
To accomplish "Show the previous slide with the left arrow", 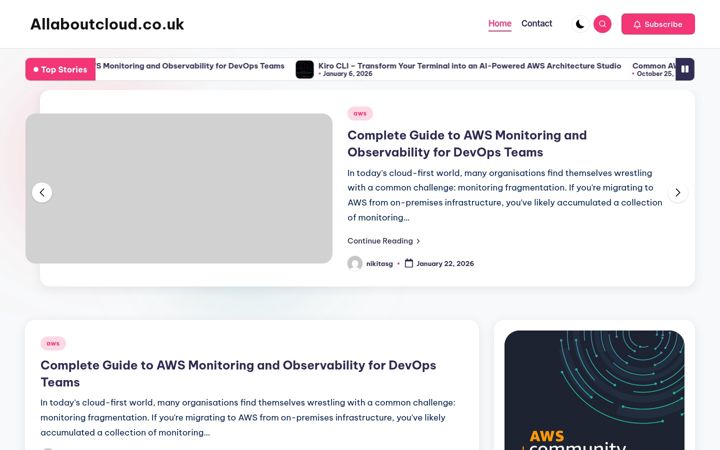I will click(42, 192).
